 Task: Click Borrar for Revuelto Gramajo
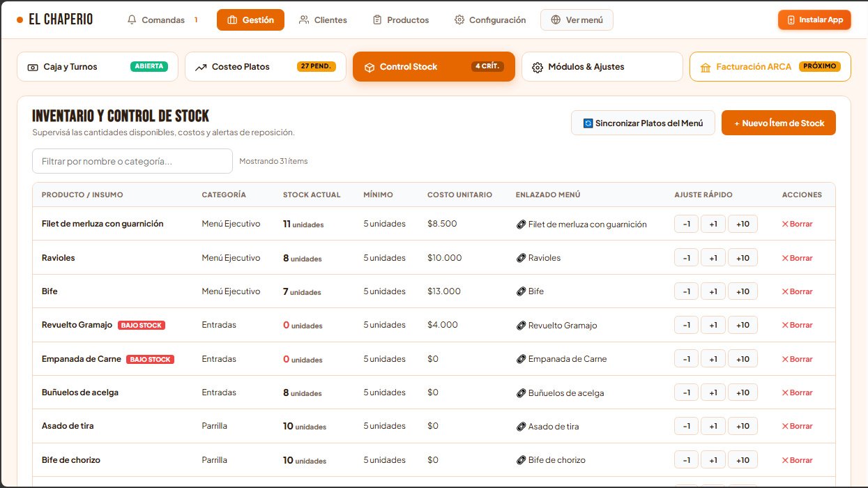(797, 326)
